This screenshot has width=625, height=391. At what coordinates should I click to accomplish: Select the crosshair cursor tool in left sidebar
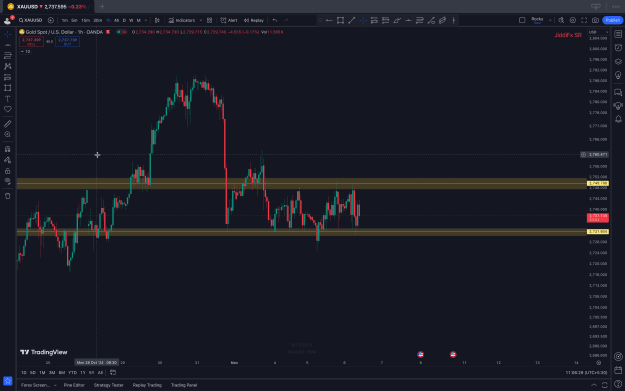click(x=8, y=34)
